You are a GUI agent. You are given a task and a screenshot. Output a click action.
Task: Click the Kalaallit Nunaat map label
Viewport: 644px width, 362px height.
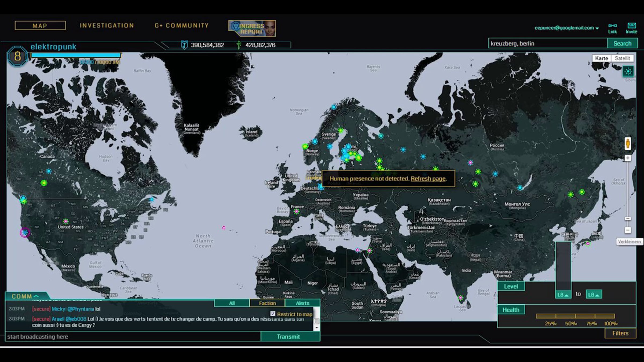point(191,127)
